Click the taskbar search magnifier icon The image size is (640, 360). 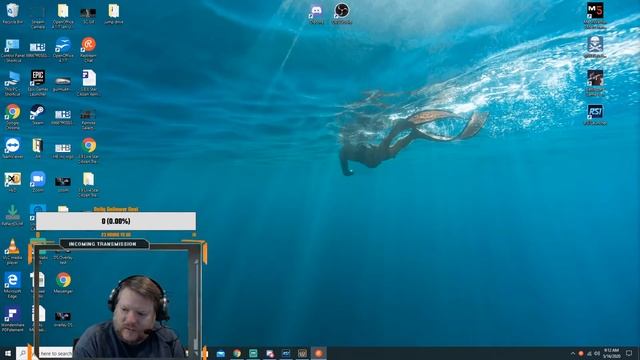[22, 353]
